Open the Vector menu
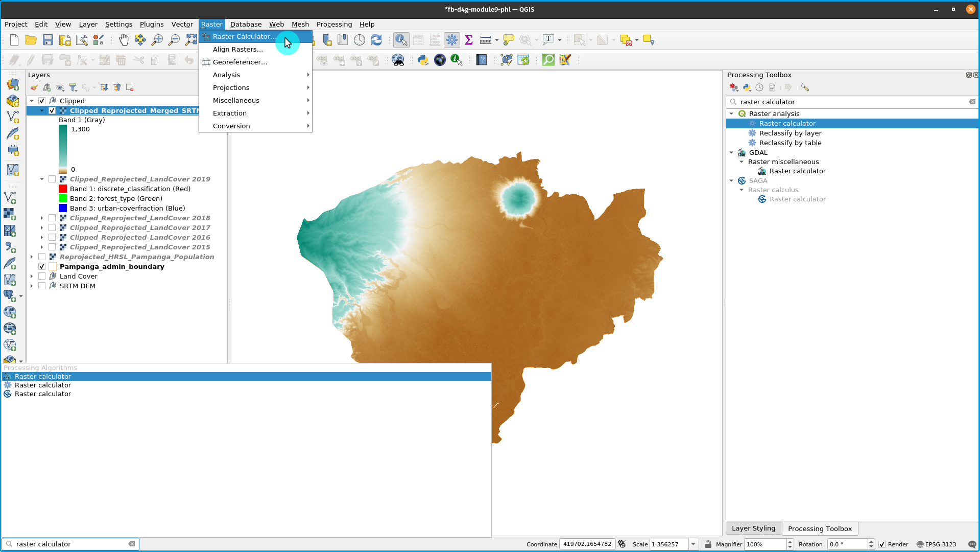Screen dimensions: 980x552 pos(182,24)
